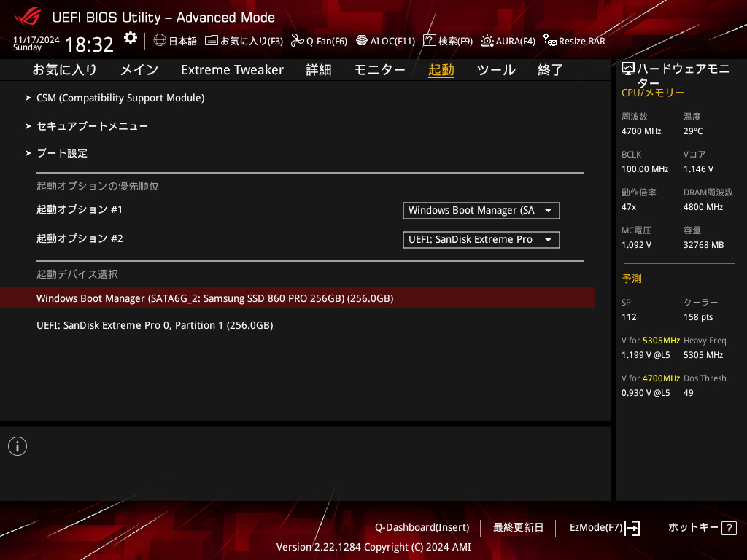This screenshot has width=747, height=560.
Task: Show ホットキー hotkey help
Action: (x=701, y=527)
